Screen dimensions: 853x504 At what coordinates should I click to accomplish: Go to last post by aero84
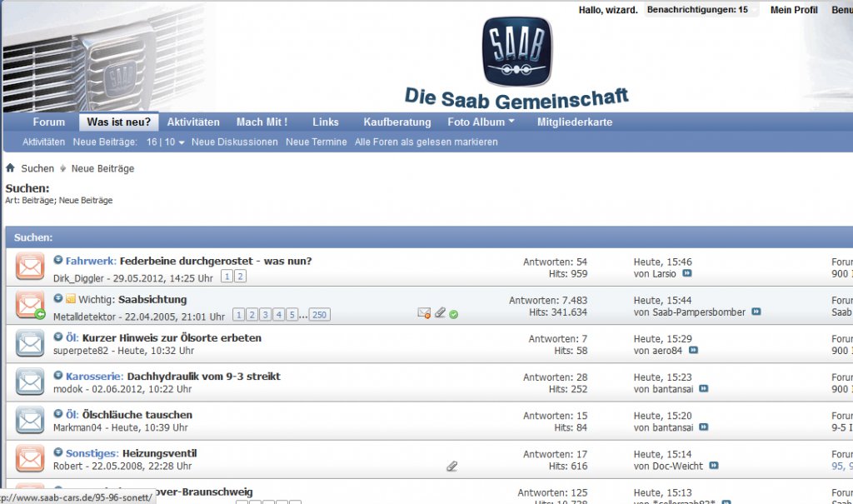(x=693, y=351)
